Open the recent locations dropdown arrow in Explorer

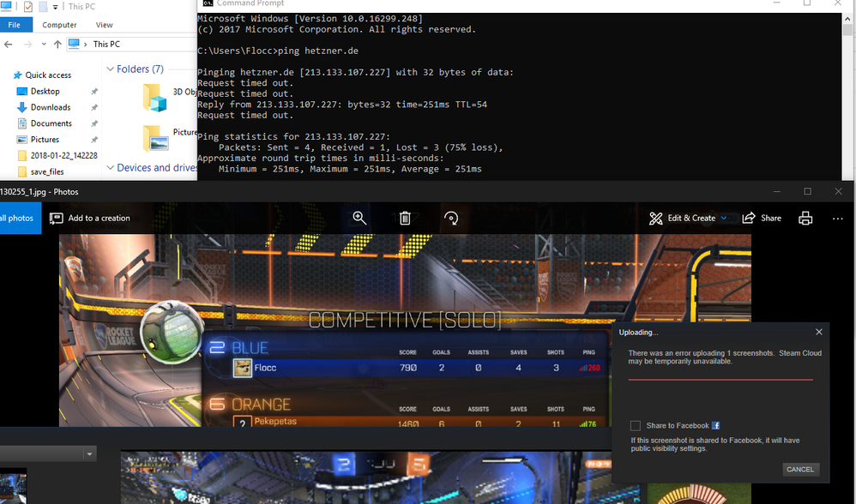(42, 44)
